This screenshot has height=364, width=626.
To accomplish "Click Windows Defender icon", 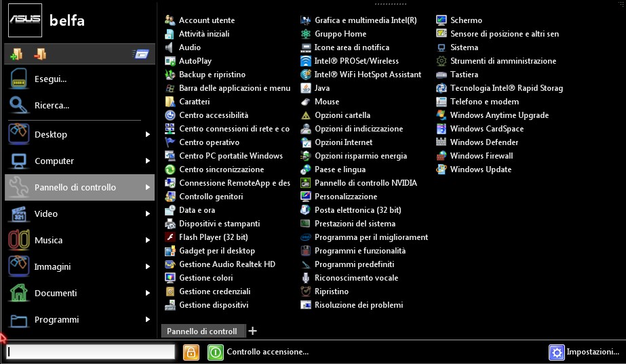I will pos(441,142).
